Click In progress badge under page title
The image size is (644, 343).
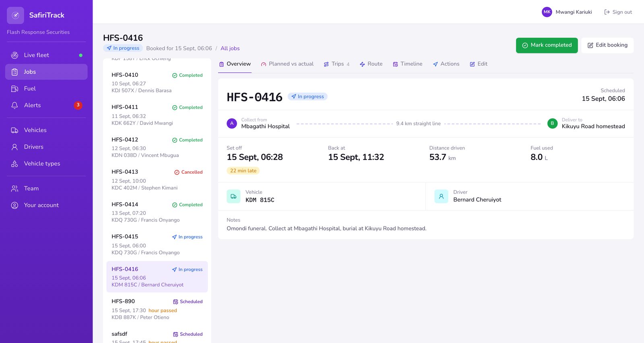coord(123,48)
